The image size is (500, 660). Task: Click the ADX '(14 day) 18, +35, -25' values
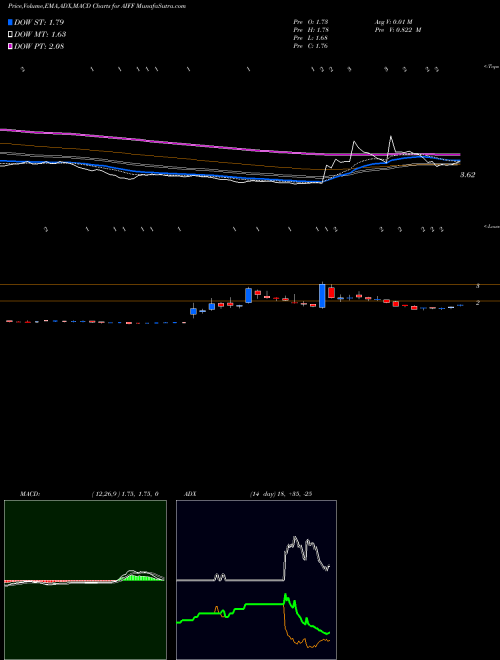[280, 494]
